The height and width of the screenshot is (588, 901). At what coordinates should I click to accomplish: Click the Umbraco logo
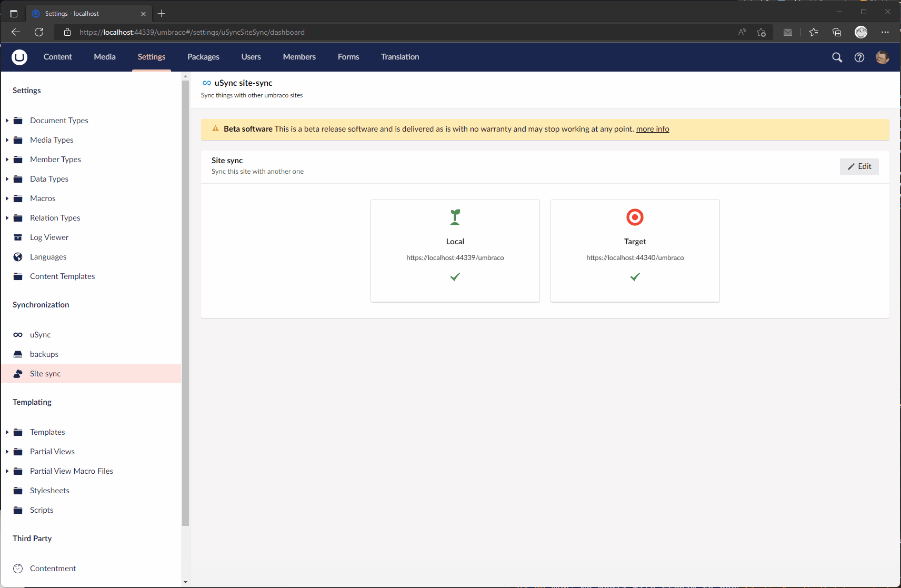tap(19, 57)
